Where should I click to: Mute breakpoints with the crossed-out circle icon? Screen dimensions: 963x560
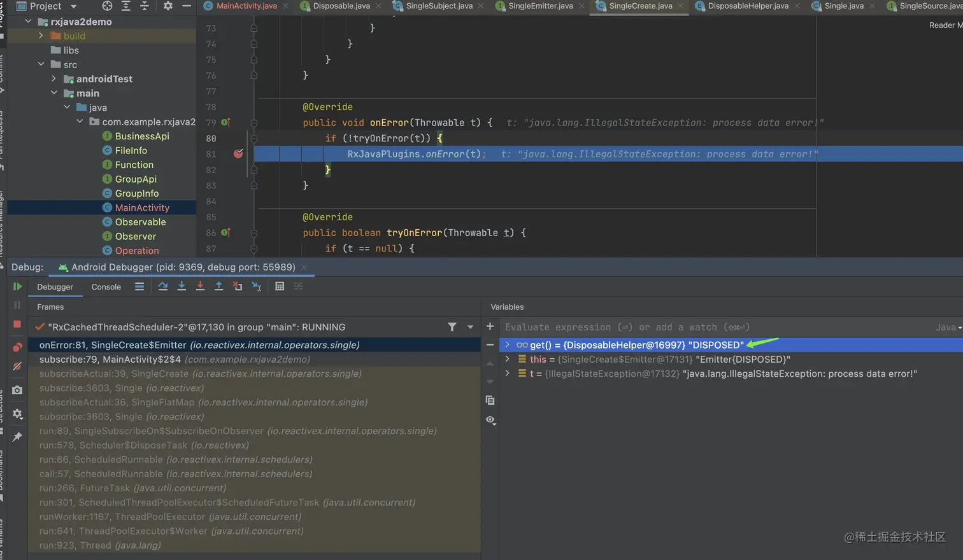pos(17,367)
